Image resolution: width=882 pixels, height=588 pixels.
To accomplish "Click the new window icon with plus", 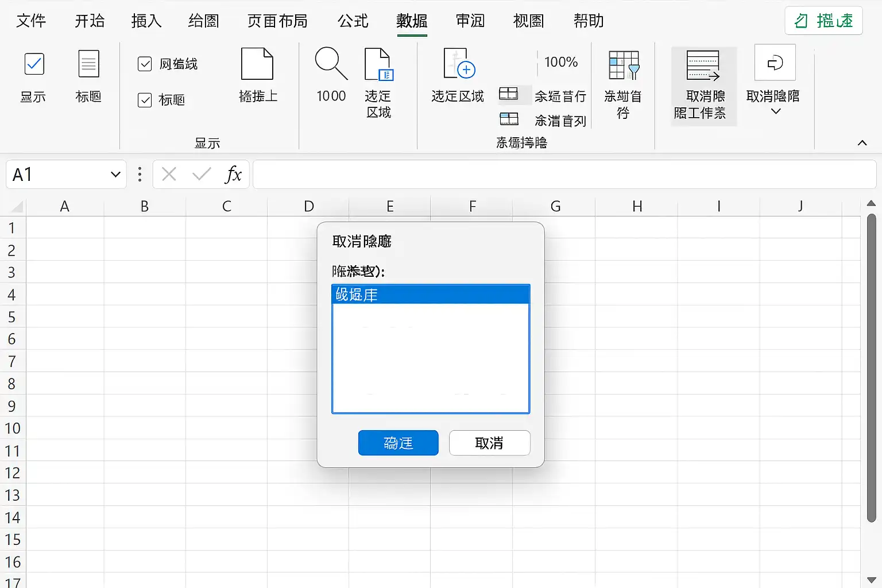I will 459,63.
